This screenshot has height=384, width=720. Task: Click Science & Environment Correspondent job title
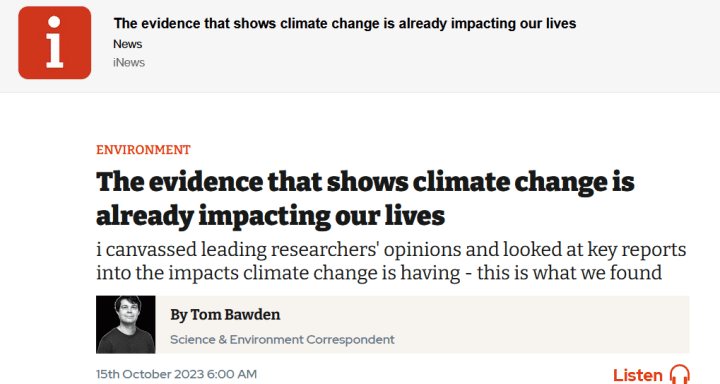click(282, 339)
